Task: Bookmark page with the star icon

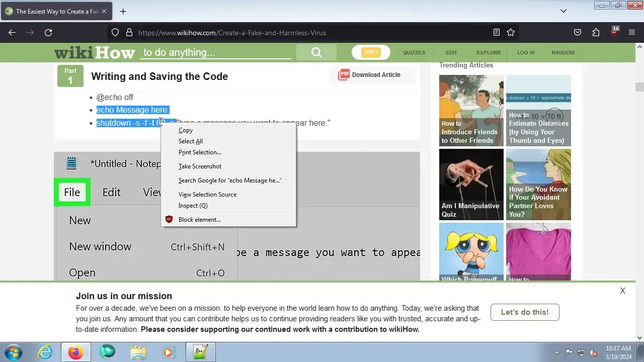Action: (511, 33)
